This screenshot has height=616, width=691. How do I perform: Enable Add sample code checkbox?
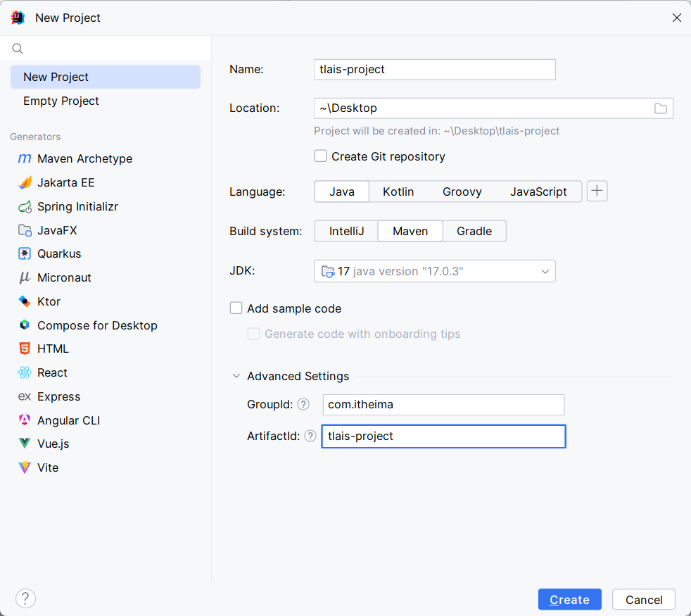click(x=236, y=308)
